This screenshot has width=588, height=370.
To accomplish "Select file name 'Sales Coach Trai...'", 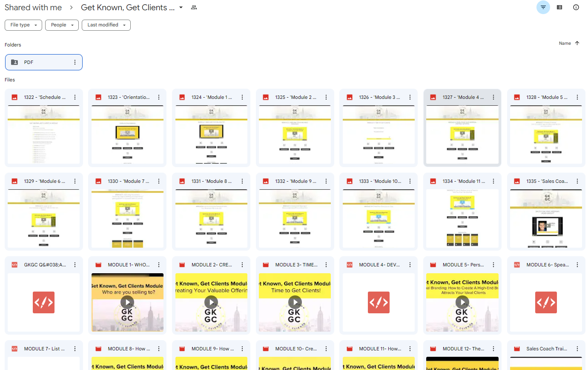I will 546,349.
